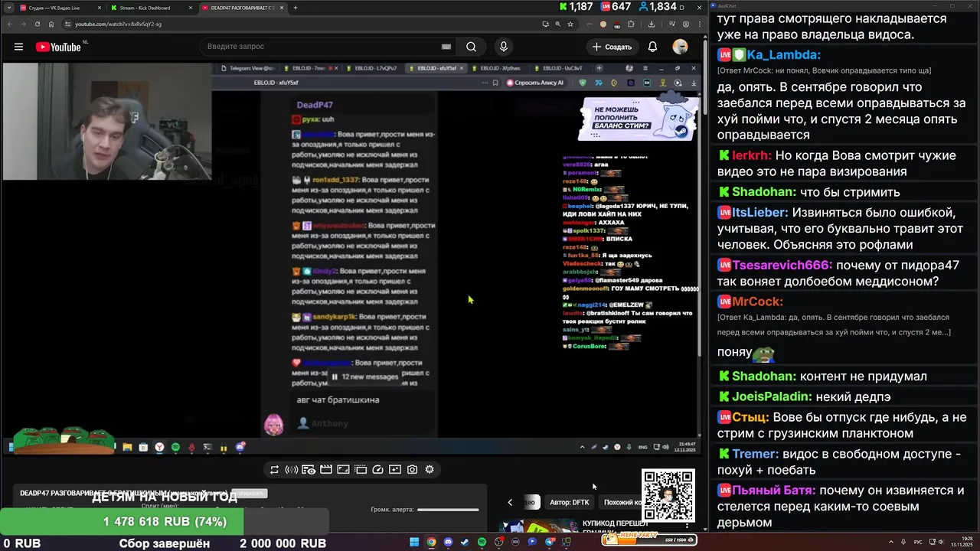980x551 pixels.
Task: Click the 'РУС' language indicator in the tray
Action: pos(918,543)
